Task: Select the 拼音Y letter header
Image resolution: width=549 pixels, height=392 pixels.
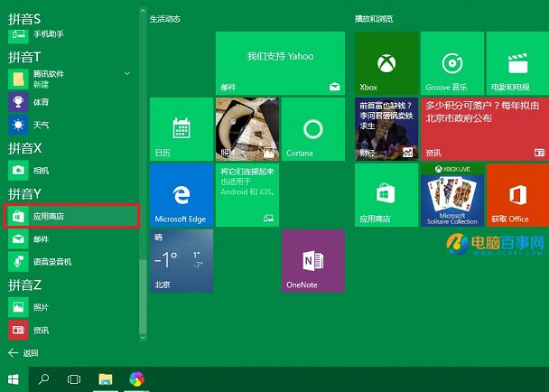Action: (24, 193)
